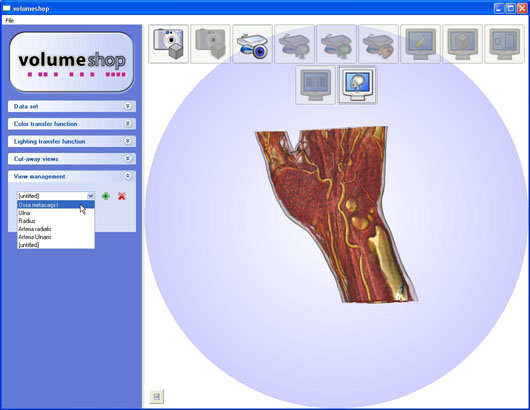Click the monitor with grid table icon
Screen dimensions: 530x410
coord(315,85)
